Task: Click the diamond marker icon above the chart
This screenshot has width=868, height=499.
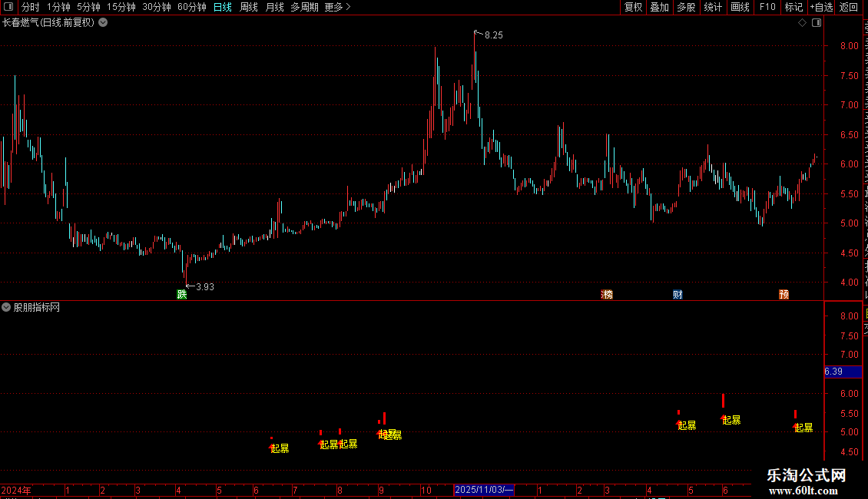Action: (802, 23)
